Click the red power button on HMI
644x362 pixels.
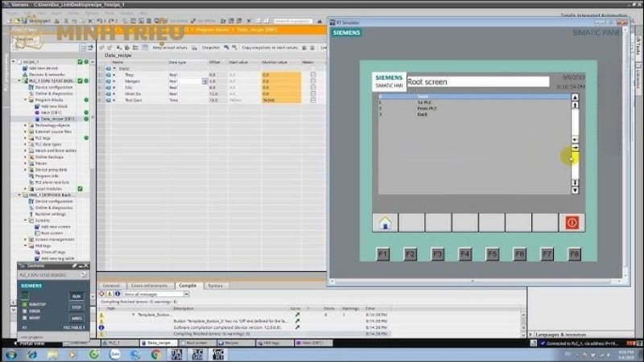pos(572,223)
